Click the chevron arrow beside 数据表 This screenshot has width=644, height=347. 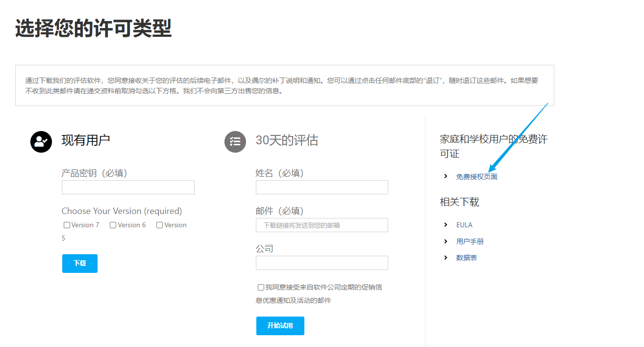click(x=446, y=258)
